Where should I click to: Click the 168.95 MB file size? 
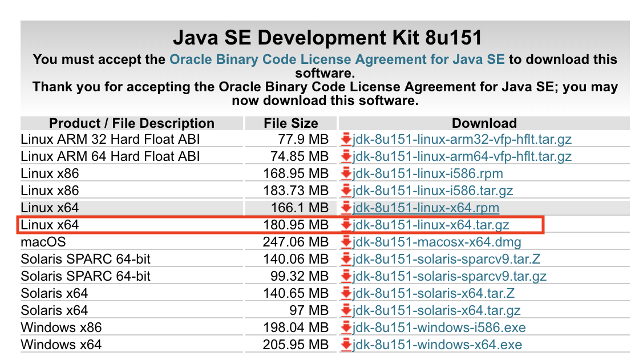[296, 173]
